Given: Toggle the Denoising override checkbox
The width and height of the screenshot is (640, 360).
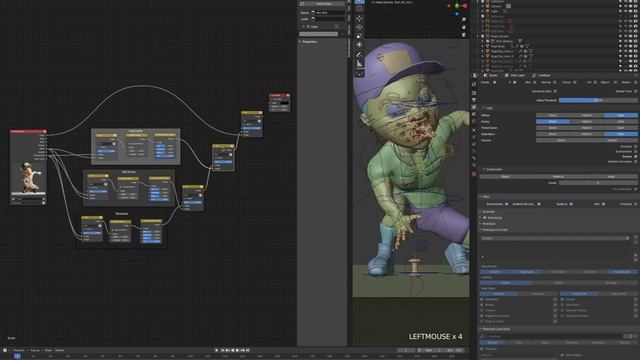Looking at the screenshot, I should click(485, 218).
